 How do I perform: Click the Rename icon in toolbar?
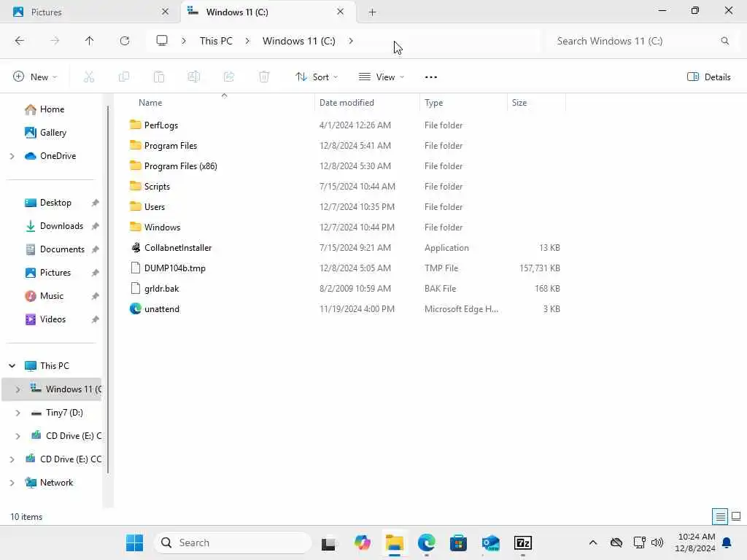pyautogui.click(x=194, y=77)
